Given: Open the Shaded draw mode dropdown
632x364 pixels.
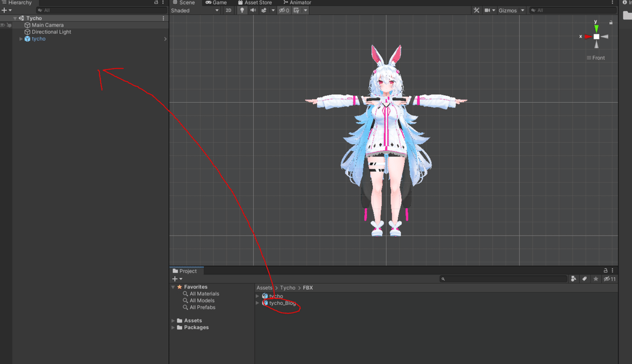Looking at the screenshot, I should pos(195,11).
